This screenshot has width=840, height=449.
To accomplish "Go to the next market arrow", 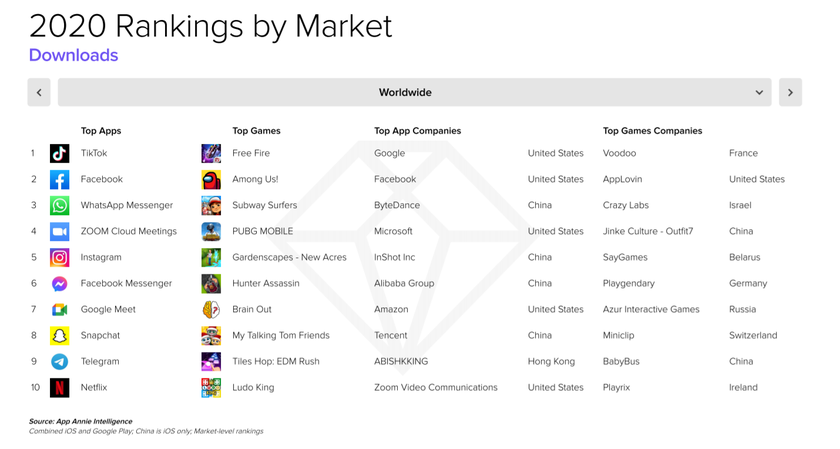I will (x=790, y=92).
